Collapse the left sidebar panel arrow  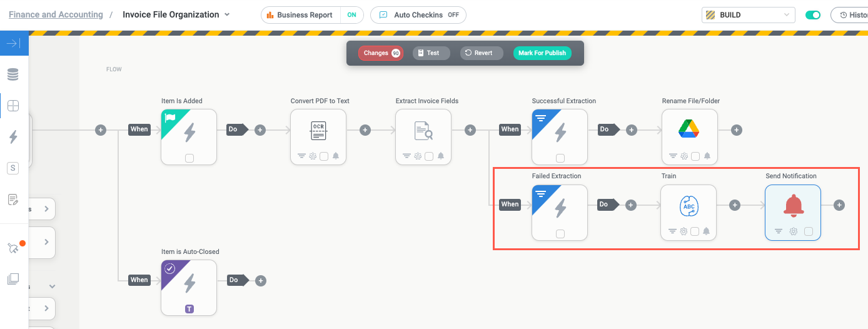point(14,44)
